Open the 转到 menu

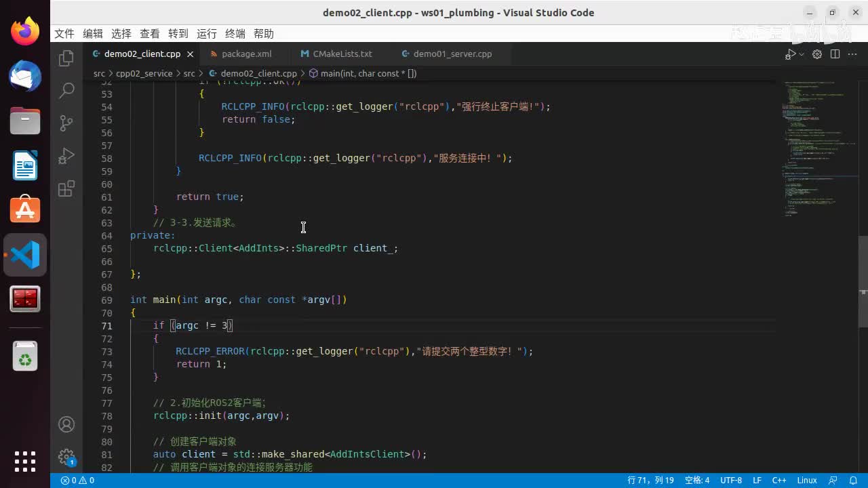click(178, 34)
